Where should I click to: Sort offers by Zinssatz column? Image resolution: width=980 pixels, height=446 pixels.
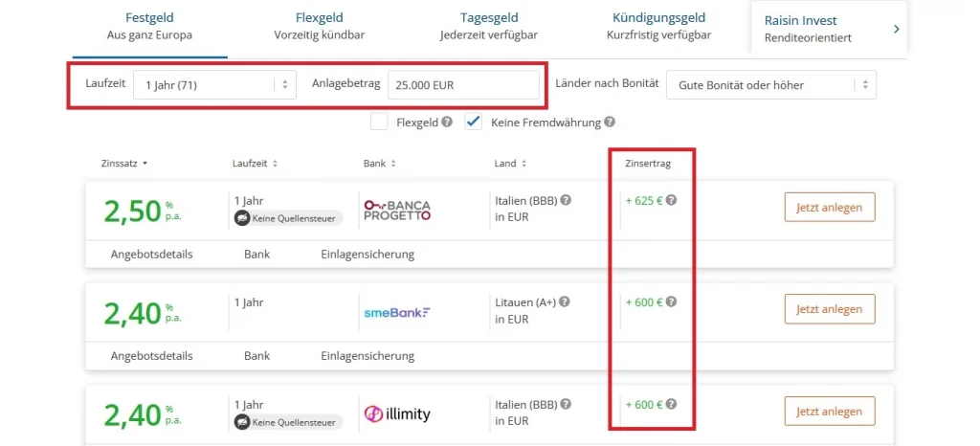point(124,164)
